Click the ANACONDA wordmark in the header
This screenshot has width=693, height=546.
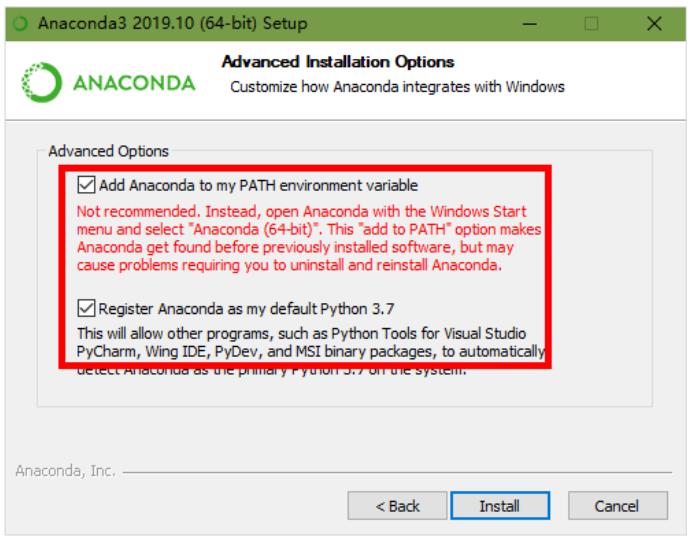point(134,82)
